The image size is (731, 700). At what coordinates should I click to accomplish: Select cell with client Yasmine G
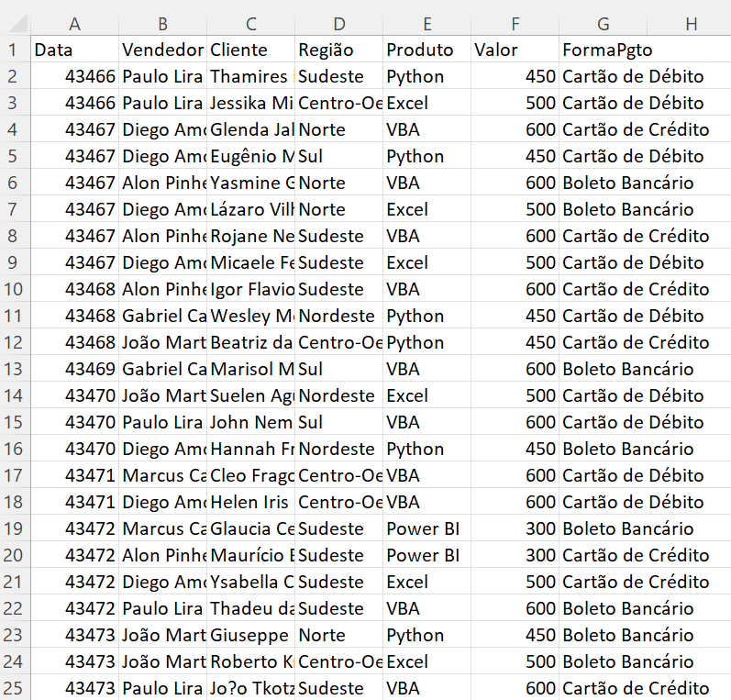[250, 183]
